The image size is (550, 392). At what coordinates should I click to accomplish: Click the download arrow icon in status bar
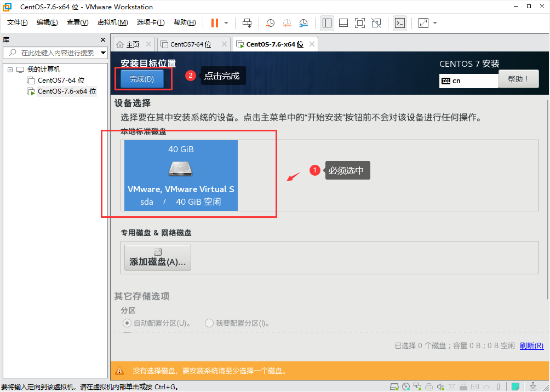coord(532,387)
